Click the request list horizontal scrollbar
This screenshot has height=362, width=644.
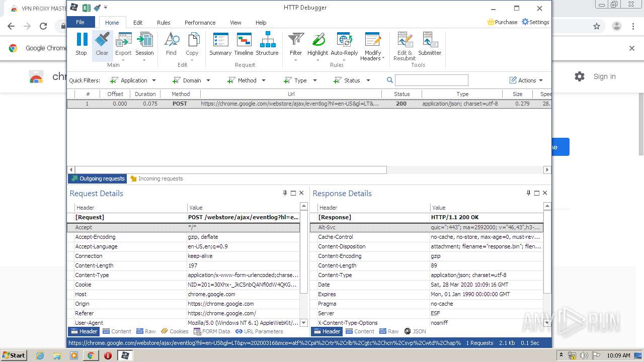click(x=230, y=170)
